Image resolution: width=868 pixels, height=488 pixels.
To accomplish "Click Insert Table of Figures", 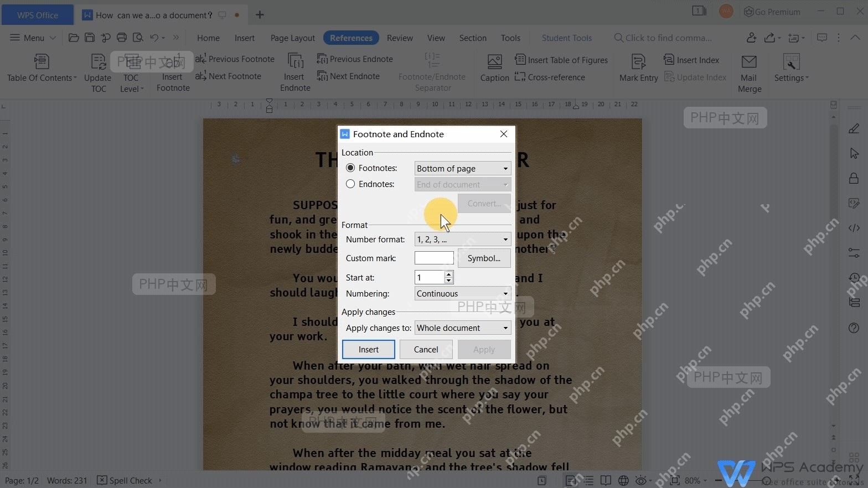I will coord(561,60).
